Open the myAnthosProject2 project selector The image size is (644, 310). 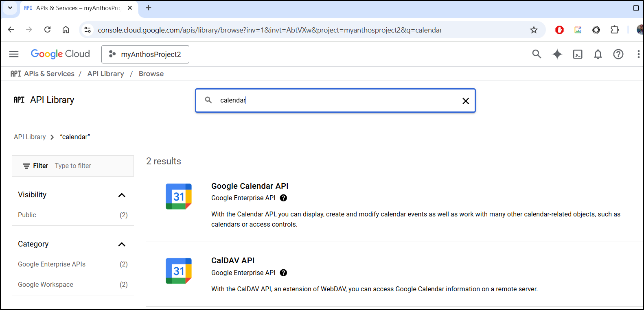145,55
